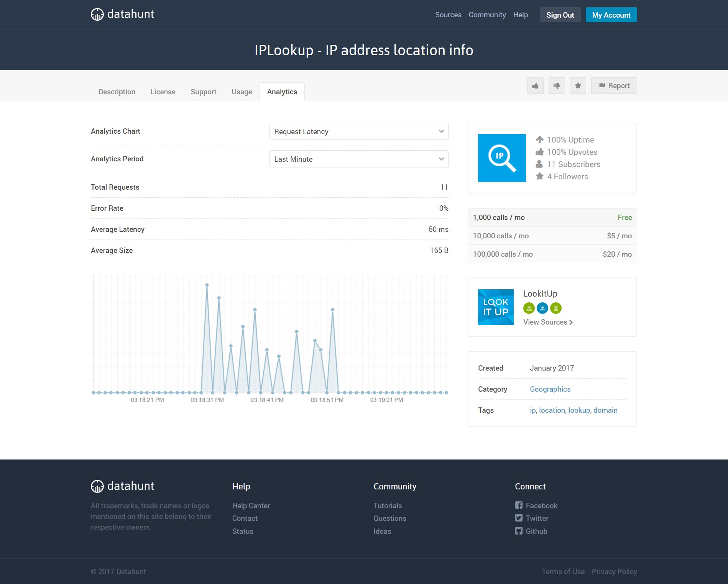Open the datahunt logo in the header

pyautogui.click(x=122, y=14)
